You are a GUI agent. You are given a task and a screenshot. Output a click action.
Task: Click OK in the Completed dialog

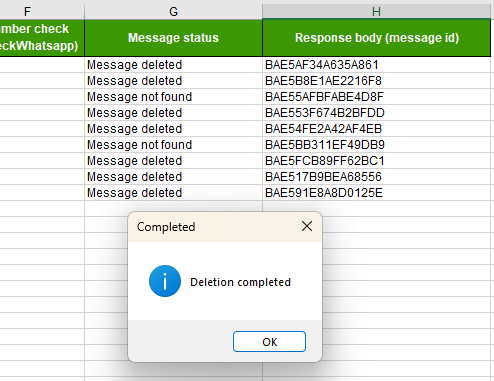pos(269,342)
